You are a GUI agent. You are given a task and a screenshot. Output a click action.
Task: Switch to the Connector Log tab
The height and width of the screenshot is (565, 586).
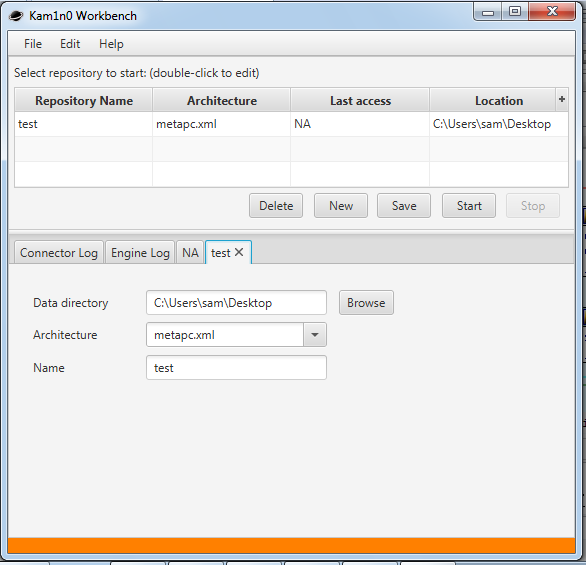coord(59,253)
